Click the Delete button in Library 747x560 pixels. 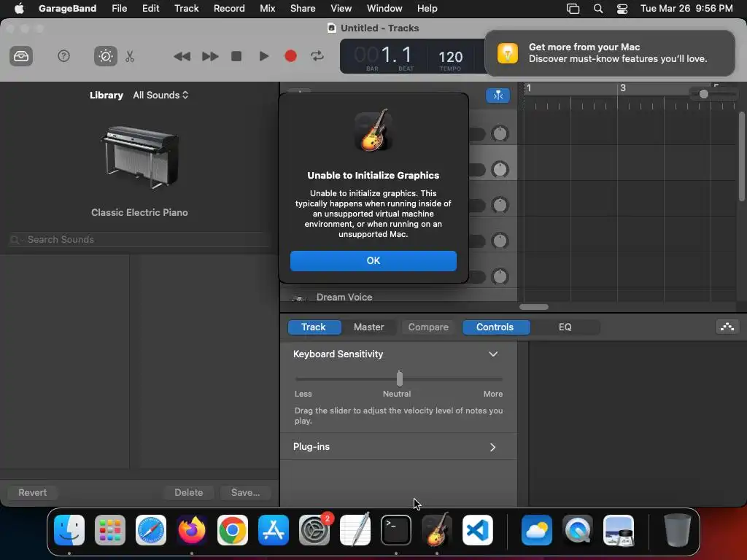pos(189,492)
